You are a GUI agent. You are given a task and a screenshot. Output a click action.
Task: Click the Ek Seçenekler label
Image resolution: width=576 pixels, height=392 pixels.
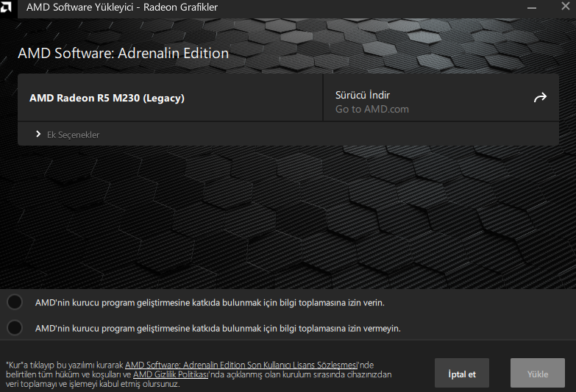73,135
